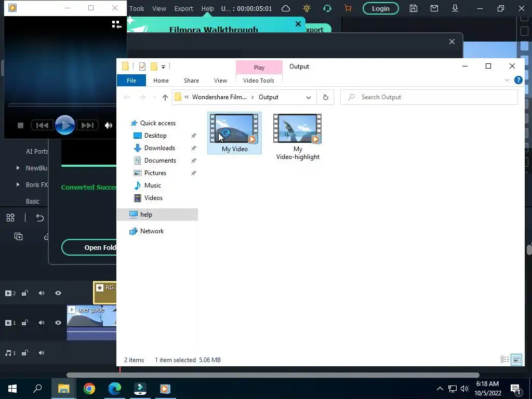The width and height of the screenshot is (532, 399).
Task: Click the layout grid icon in Filmora toolbar
Action: [10, 218]
